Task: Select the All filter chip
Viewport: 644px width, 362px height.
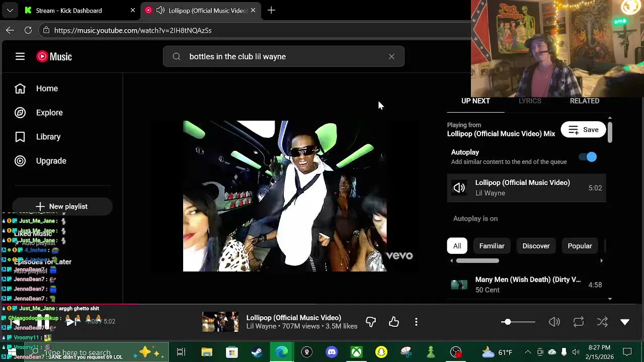Action: pyautogui.click(x=457, y=246)
